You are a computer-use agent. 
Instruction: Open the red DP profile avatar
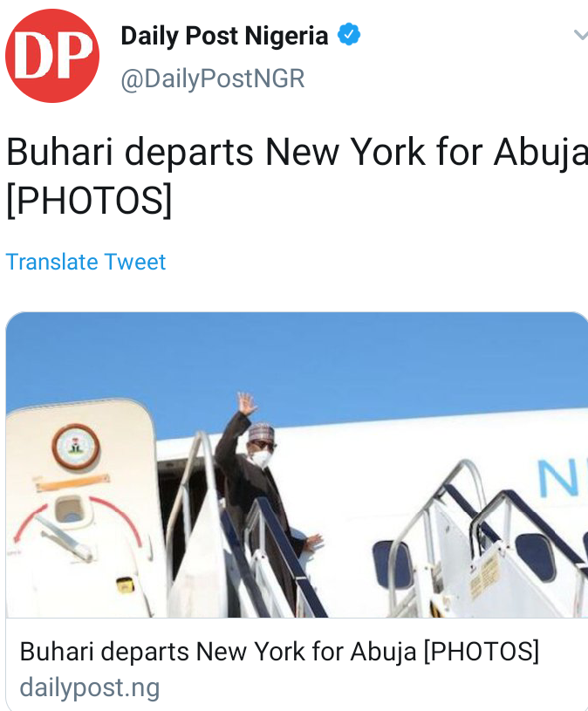(52, 56)
